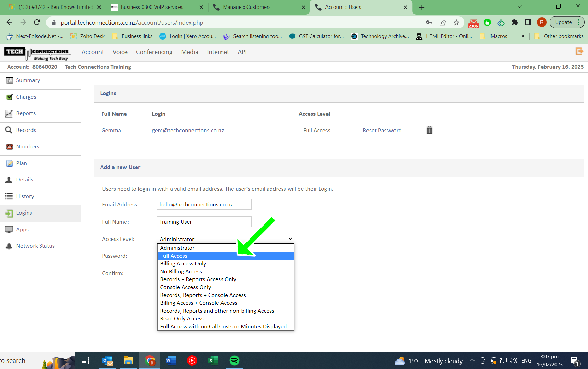
Task: Switch to Business 0800 VoIP services tab
Action: [157, 7]
